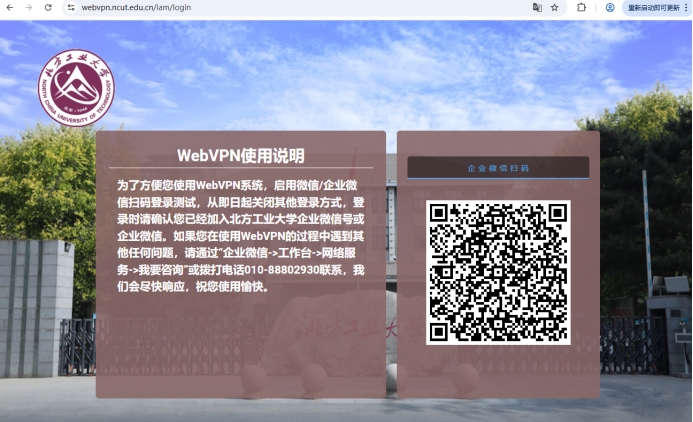Open site information icon in address bar
This screenshot has height=422, width=693.
point(71,8)
